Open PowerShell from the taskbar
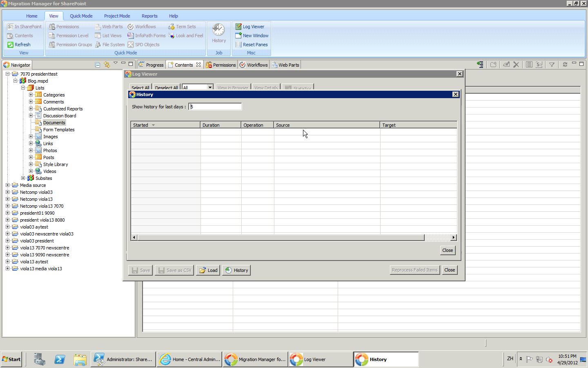The width and height of the screenshot is (588, 368). pos(60,359)
